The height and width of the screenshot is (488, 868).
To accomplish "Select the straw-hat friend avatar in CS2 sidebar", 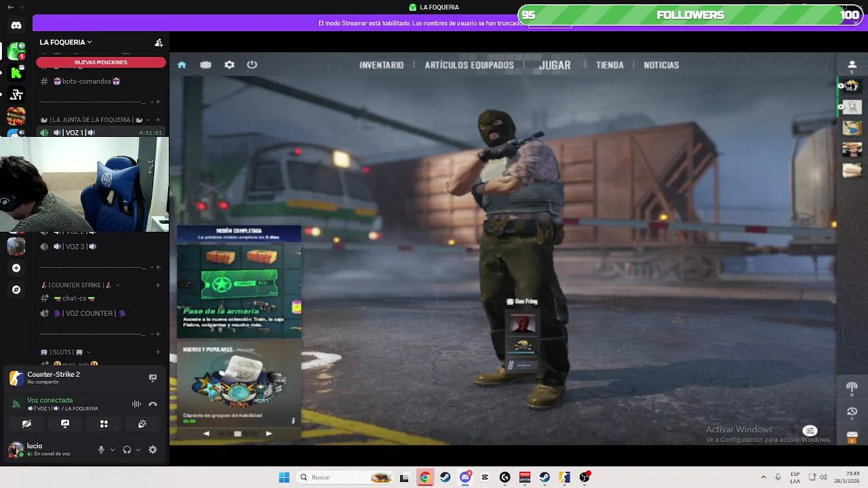I will point(852,149).
